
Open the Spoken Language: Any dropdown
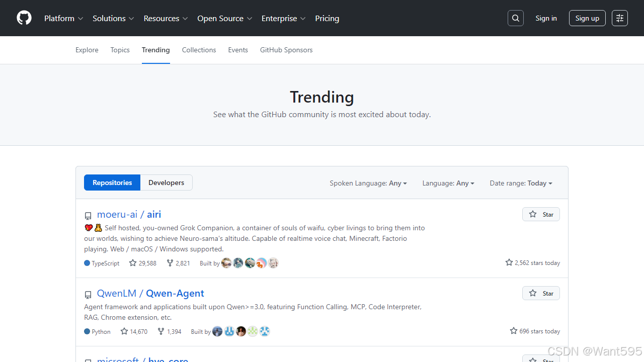[x=368, y=183]
